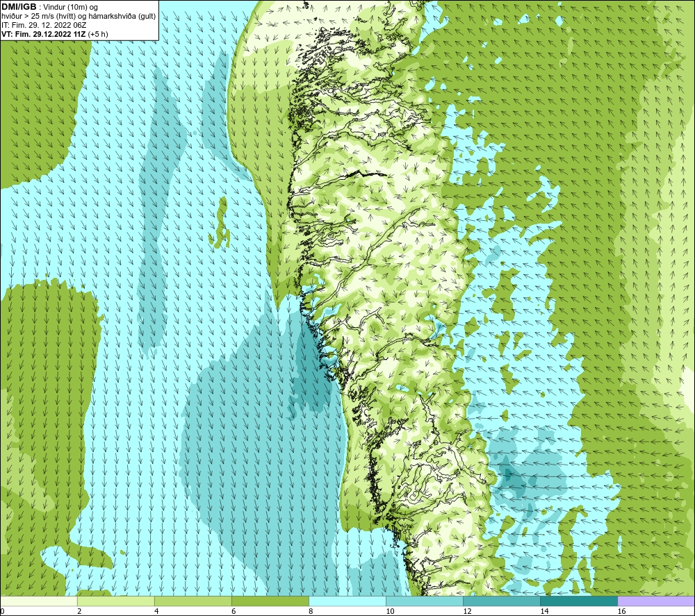Click the legend scale label 8

coord(311,611)
